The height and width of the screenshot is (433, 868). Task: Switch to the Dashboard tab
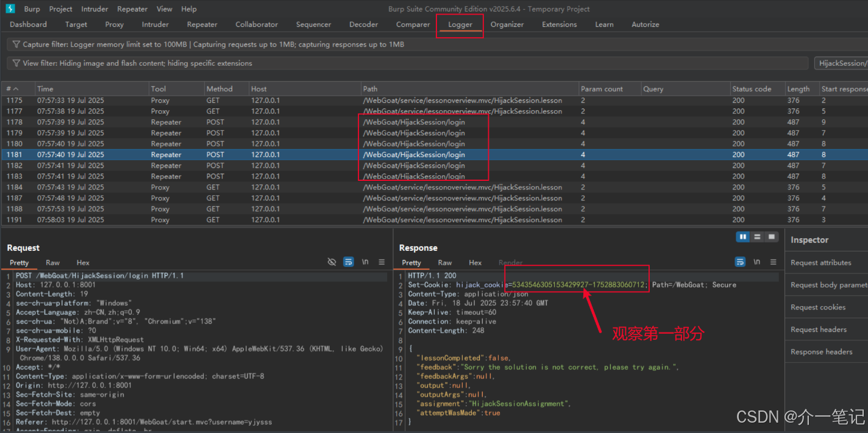click(28, 24)
